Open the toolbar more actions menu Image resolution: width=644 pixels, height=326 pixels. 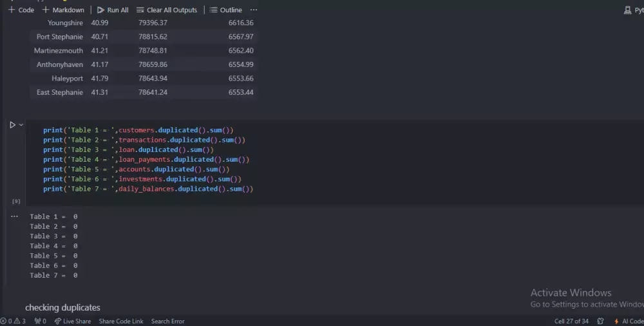(x=254, y=10)
